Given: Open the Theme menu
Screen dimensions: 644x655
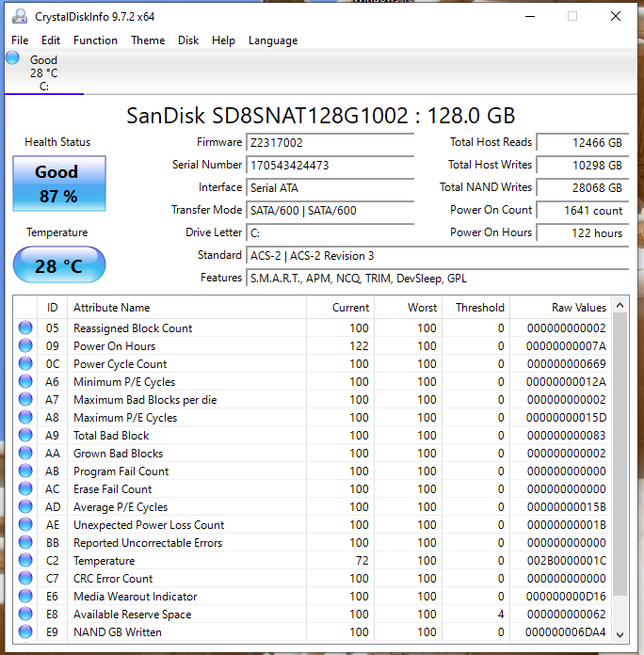Looking at the screenshot, I should tap(148, 40).
